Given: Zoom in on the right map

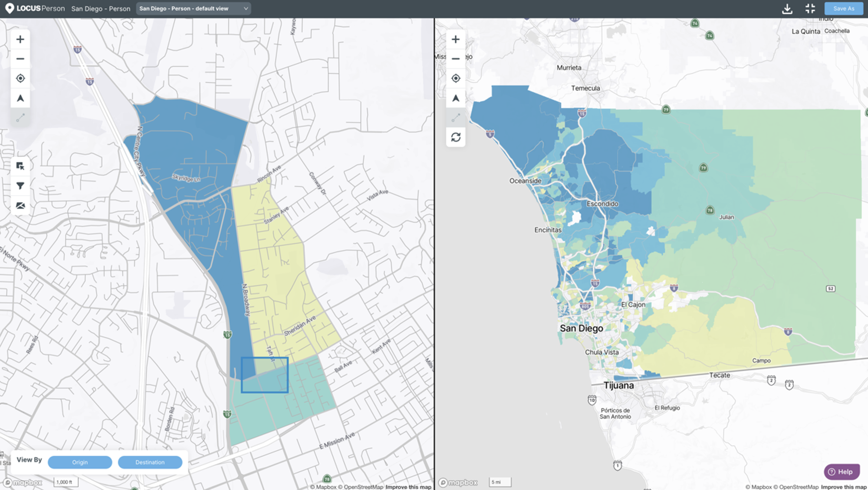Looking at the screenshot, I should click(456, 39).
